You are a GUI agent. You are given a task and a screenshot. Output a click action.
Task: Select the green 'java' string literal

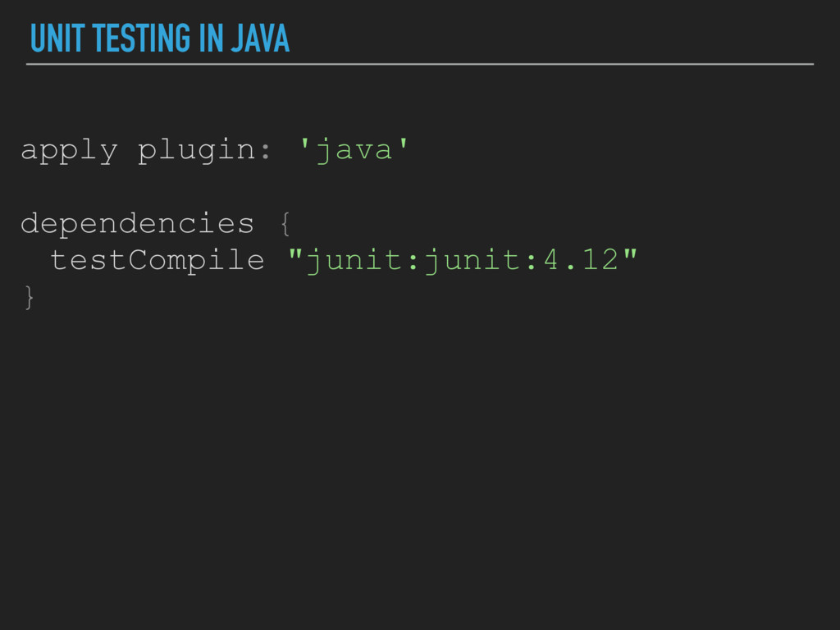(354, 151)
